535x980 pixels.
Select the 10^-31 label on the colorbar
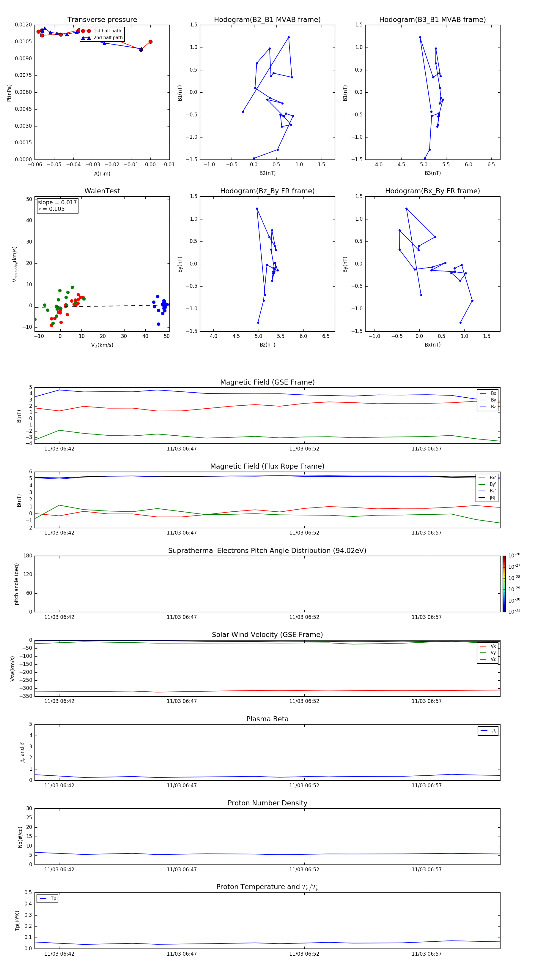coord(514,611)
